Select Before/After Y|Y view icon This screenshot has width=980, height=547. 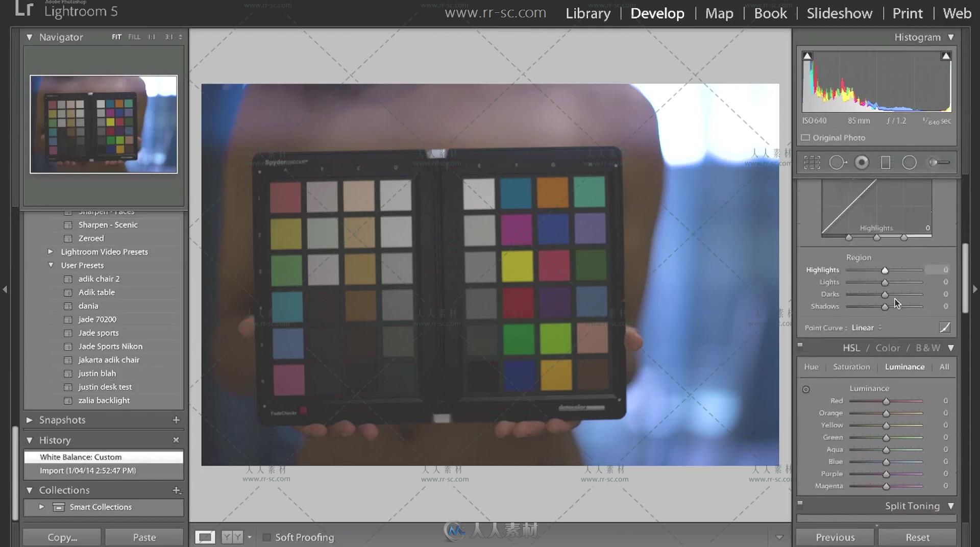pos(232,537)
